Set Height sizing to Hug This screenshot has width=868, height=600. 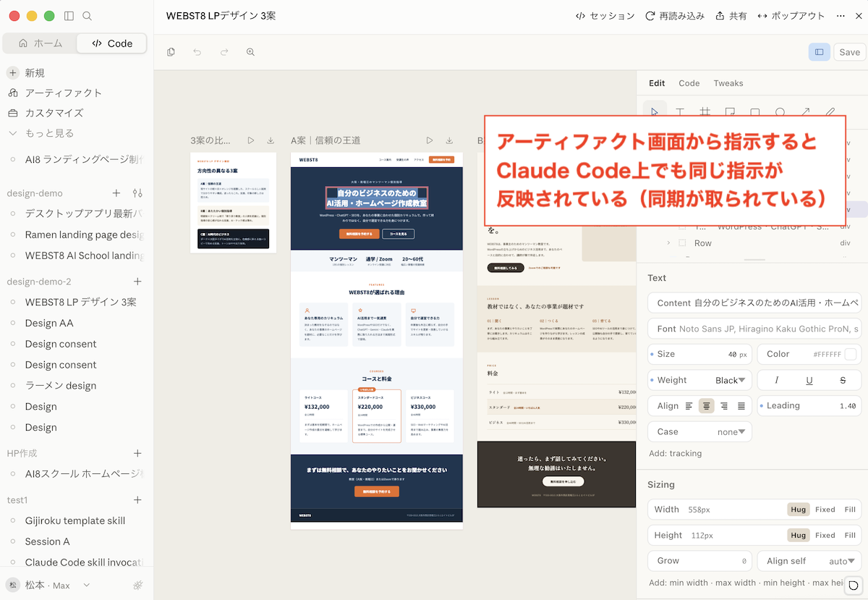pos(799,536)
